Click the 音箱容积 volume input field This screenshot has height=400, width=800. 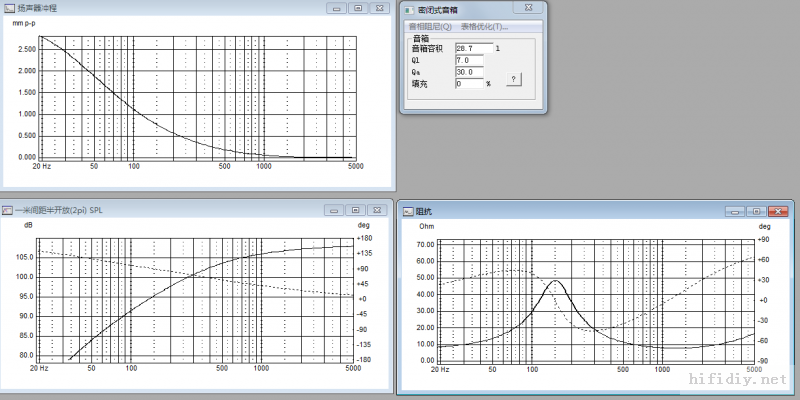[472, 48]
